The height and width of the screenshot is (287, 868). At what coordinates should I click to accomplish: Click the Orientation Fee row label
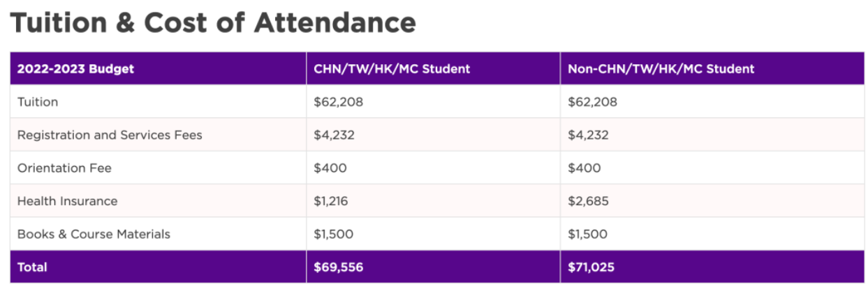pyautogui.click(x=64, y=168)
